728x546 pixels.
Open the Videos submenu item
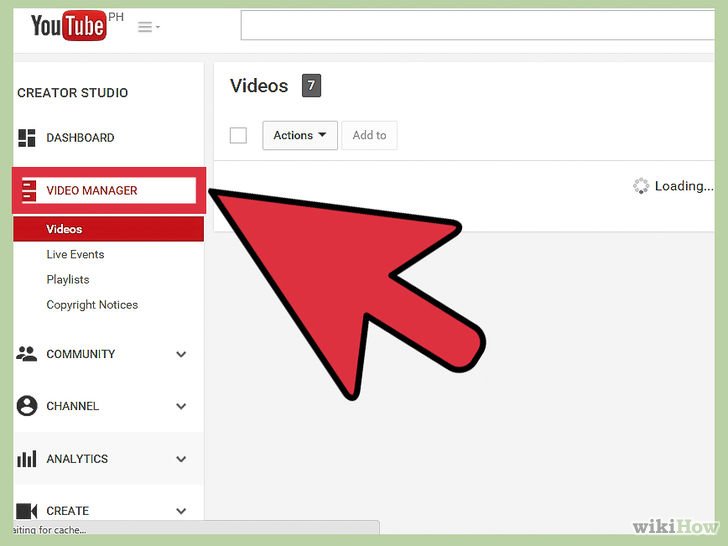(108, 229)
